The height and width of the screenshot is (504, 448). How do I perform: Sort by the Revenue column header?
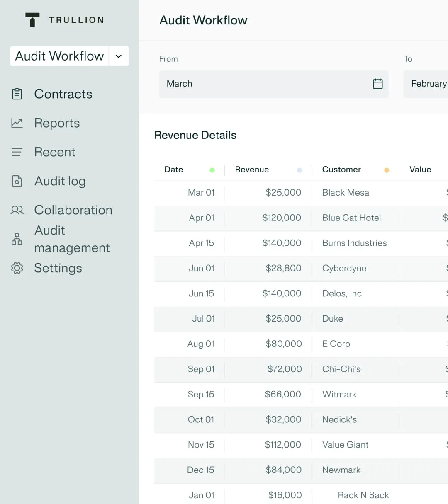[x=252, y=170]
